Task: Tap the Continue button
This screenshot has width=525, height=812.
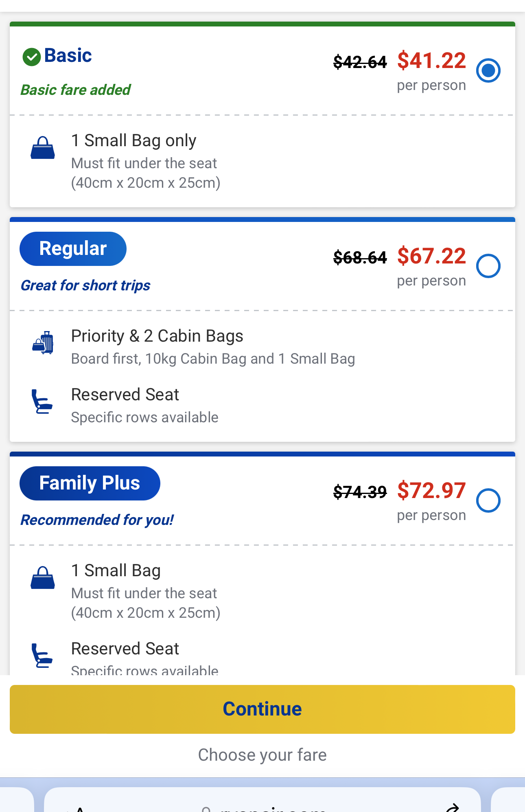Action: 262,709
